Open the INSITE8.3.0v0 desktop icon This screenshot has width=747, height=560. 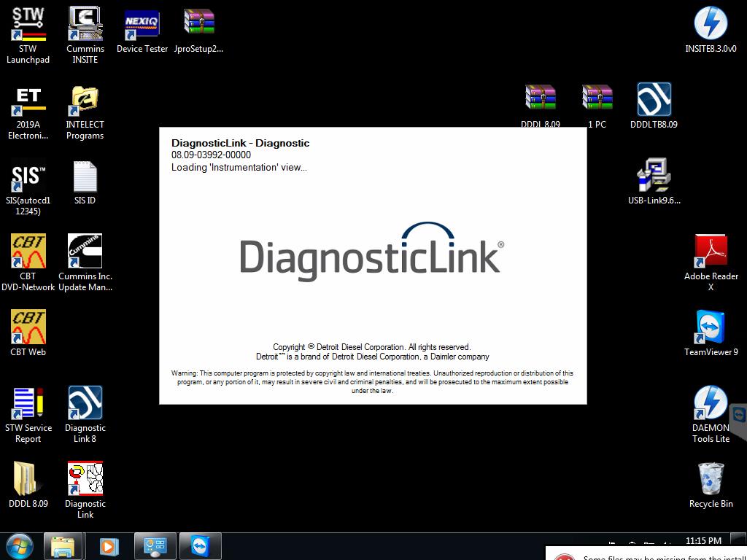711,30
